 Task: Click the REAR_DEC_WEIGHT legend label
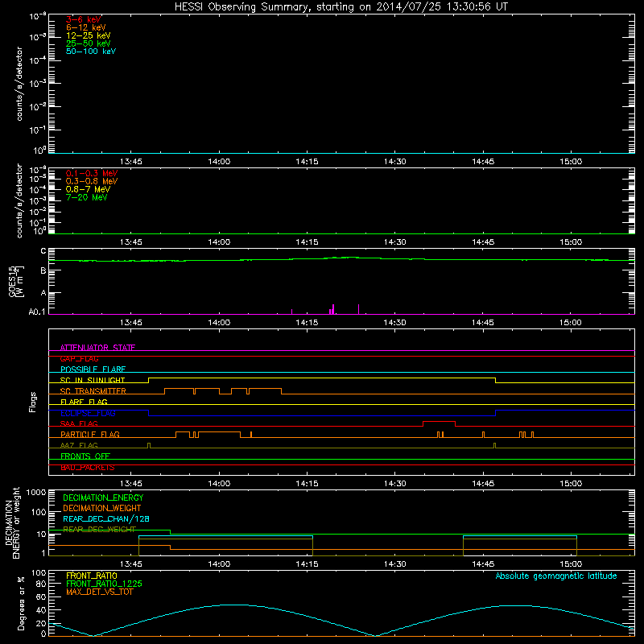(99, 530)
